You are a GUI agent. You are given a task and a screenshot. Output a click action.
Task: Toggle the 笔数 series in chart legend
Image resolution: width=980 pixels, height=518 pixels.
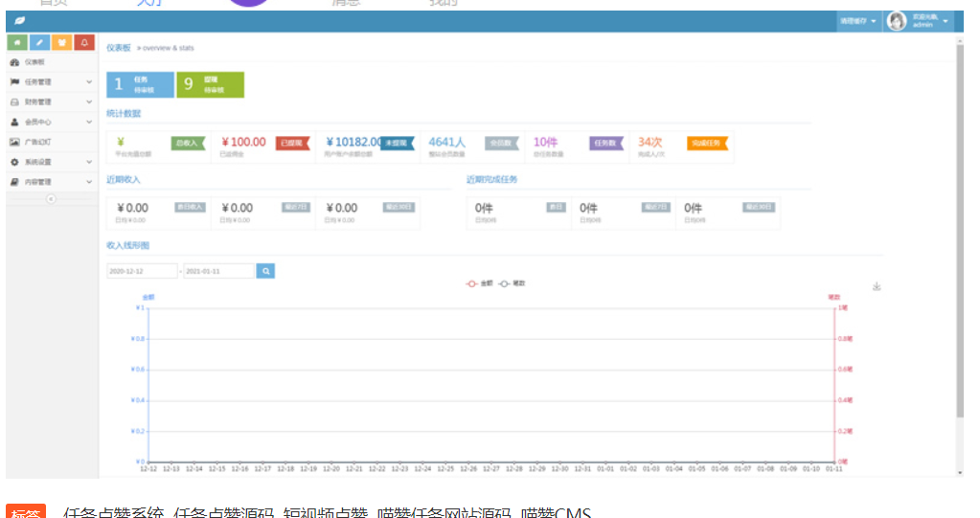(x=513, y=284)
